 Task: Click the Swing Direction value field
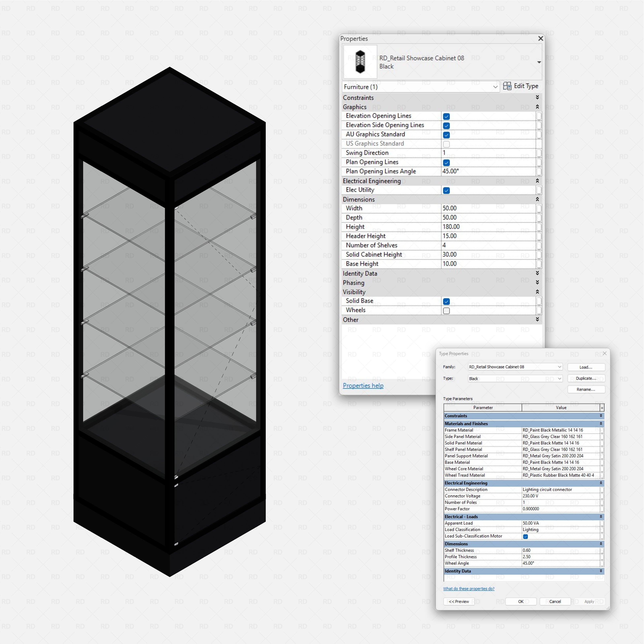(x=488, y=153)
